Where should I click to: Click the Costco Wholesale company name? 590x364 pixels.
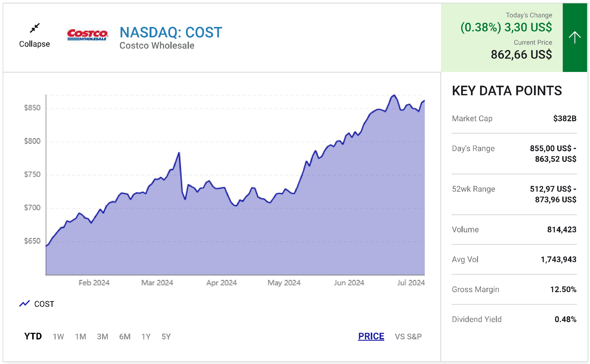pos(157,46)
